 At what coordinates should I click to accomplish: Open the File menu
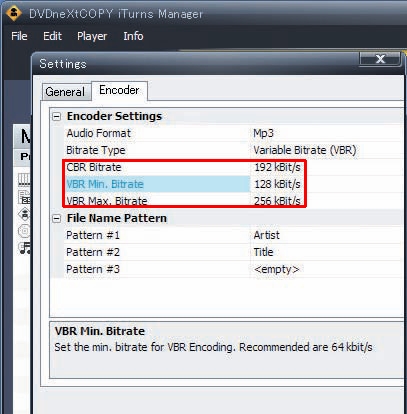tap(19, 36)
